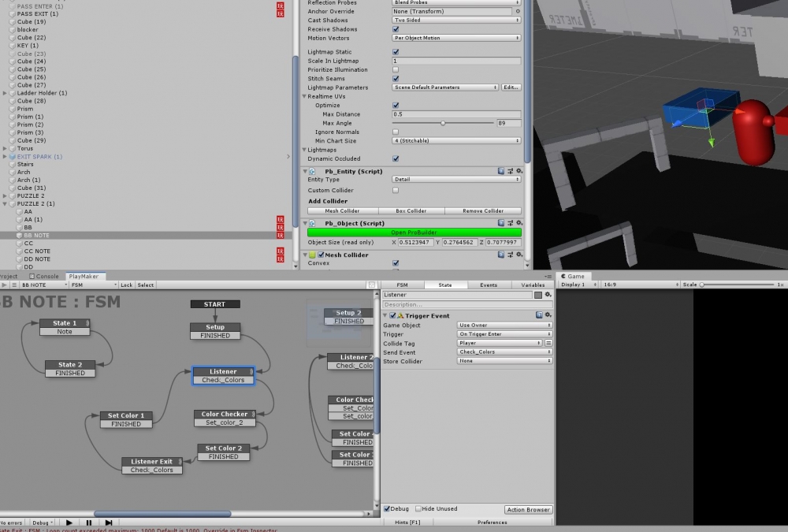
Task: Click PlayMaker step forward button
Action: click(x=108, y=523)
